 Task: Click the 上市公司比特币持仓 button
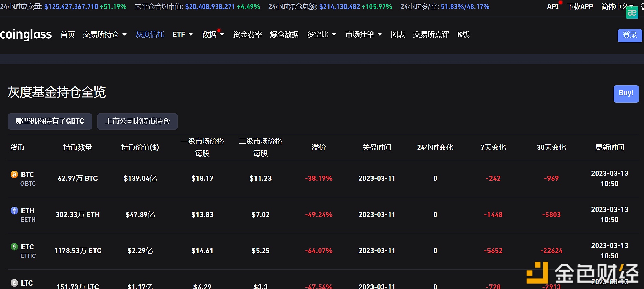point(137,121)
